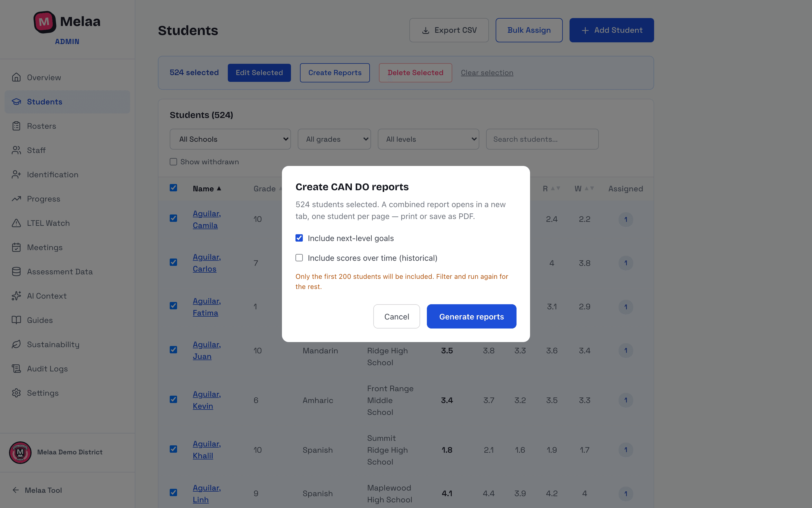
Task: Focus the Search students field
Action: [542, 139]
